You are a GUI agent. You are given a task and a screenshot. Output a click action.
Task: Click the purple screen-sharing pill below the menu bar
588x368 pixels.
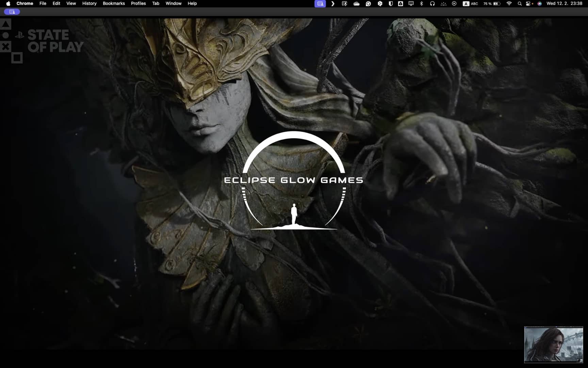pos(12,12)
